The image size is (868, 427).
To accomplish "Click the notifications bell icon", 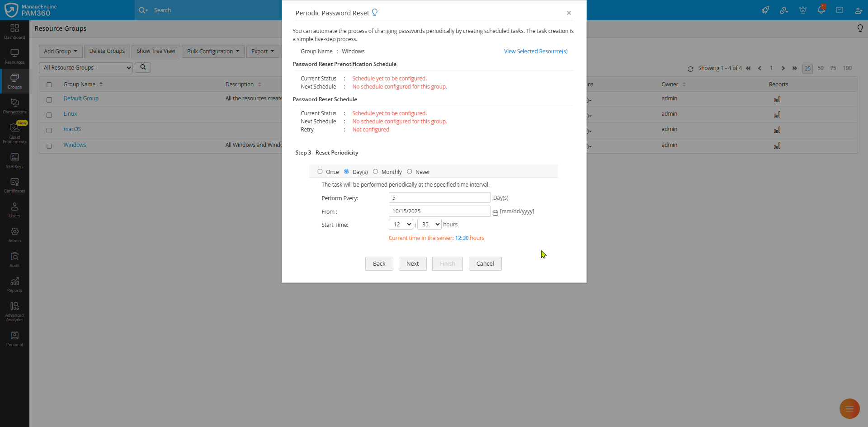I will tap(821, 10).
